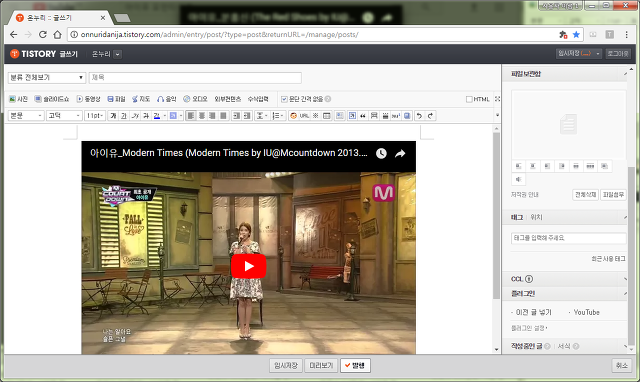The image size is (640, 382).
Task: Click the 임시저장 button at bottom
Action: (286, 366)
